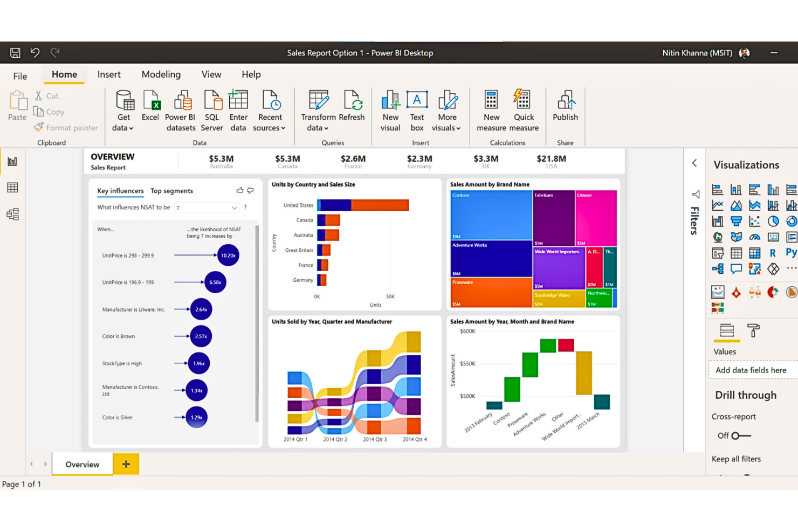
Task: Show more visualizations via ellipsis
Action: (x=791, y=268)
